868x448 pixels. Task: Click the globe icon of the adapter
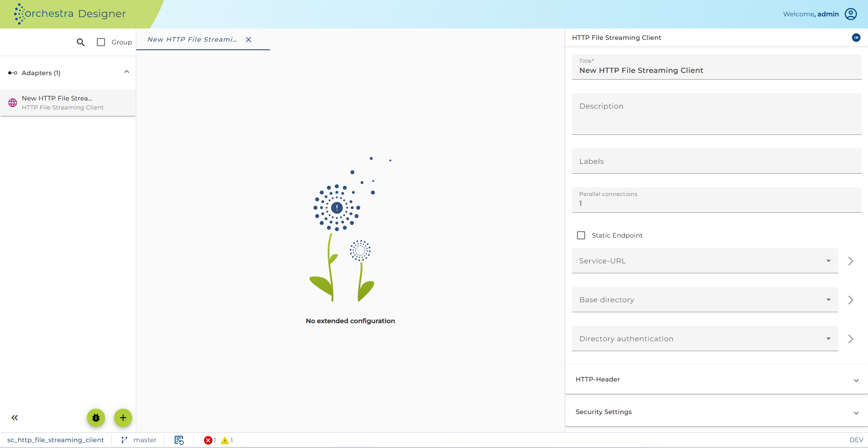point(13,103)
